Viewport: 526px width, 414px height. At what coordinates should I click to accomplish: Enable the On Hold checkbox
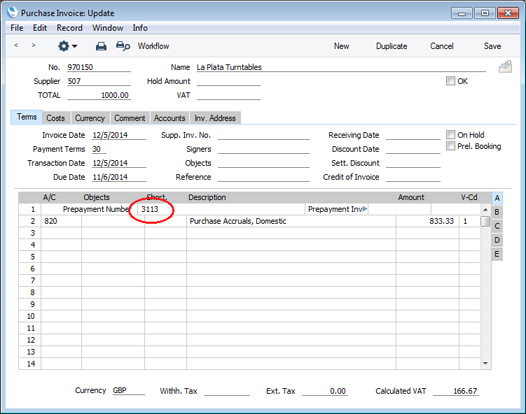coord(450,135)
